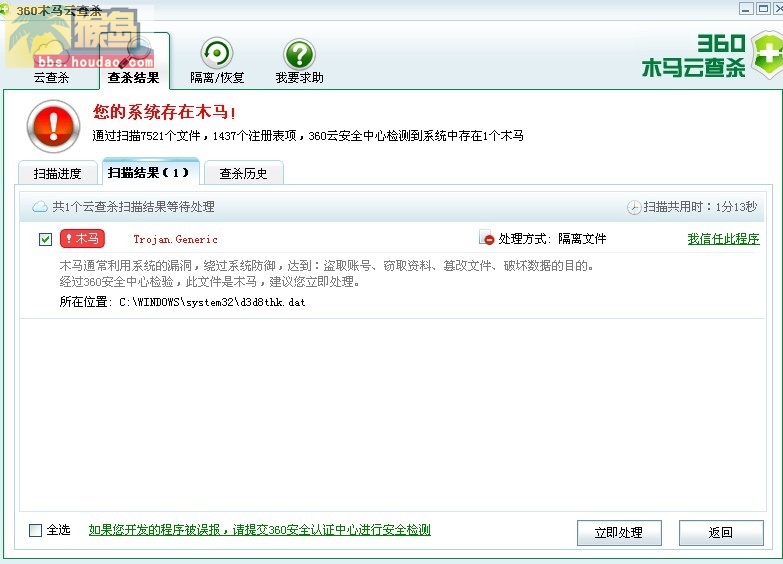Tick the 全选 checkbox
This screenshot has width=783, height=564.
coord(35,530)
